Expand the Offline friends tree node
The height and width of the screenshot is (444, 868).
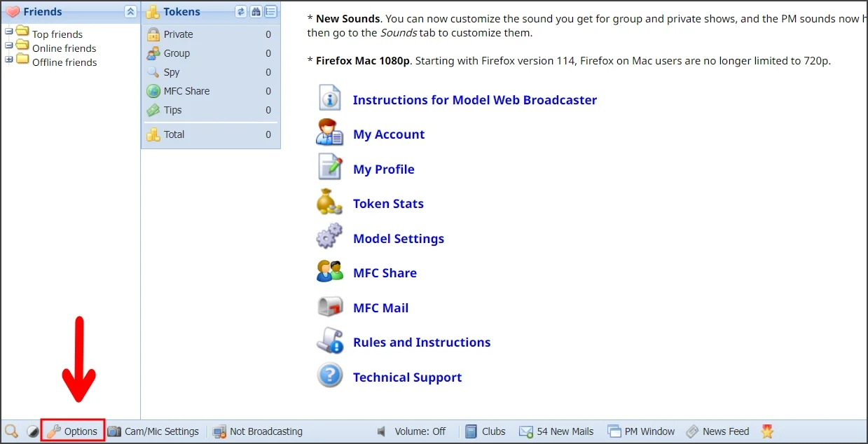pyautogui.click(x=8, y=60)
